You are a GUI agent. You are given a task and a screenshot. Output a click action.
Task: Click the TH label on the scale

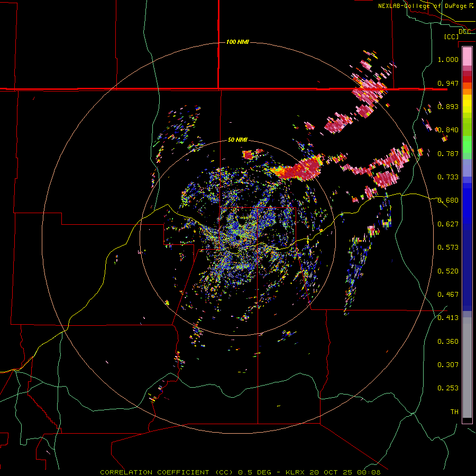point(454,412)
